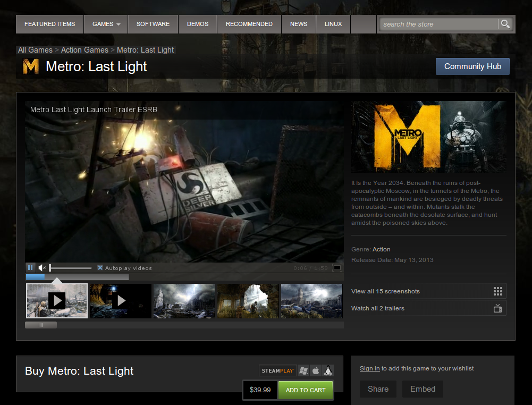The image size is (532, 405).
Task: Open the screenshots grid icon
Action: [498, 291]
